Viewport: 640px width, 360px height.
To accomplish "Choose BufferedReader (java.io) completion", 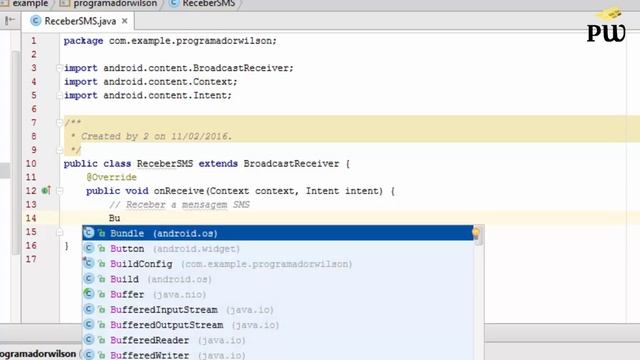I will (278, 340).
